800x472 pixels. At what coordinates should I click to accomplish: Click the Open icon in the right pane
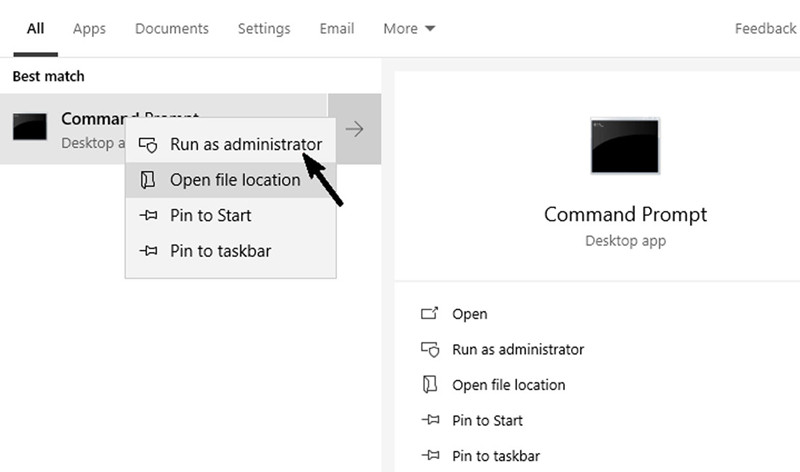click(x=430, y=313)
